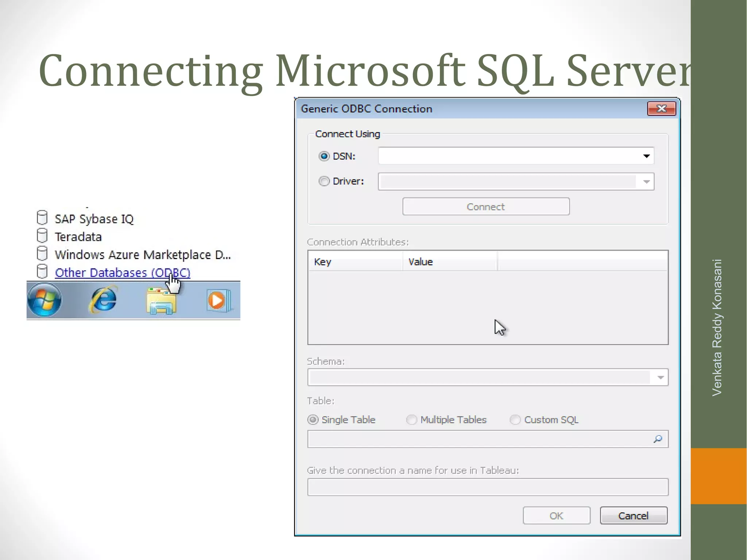Image resolution: width=747 pixels, height=560 pixels.
Task: Click the Table name input field
Action: click(488, 439)
